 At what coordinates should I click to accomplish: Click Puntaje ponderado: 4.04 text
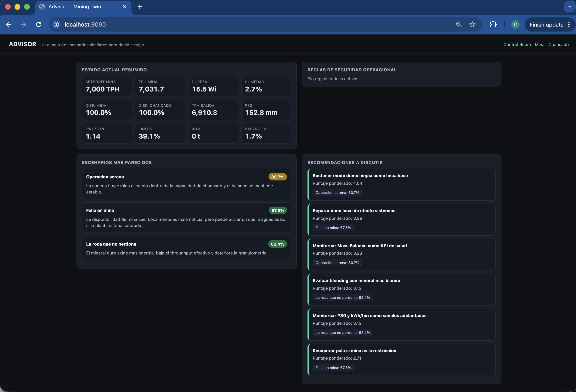[337, 183]
